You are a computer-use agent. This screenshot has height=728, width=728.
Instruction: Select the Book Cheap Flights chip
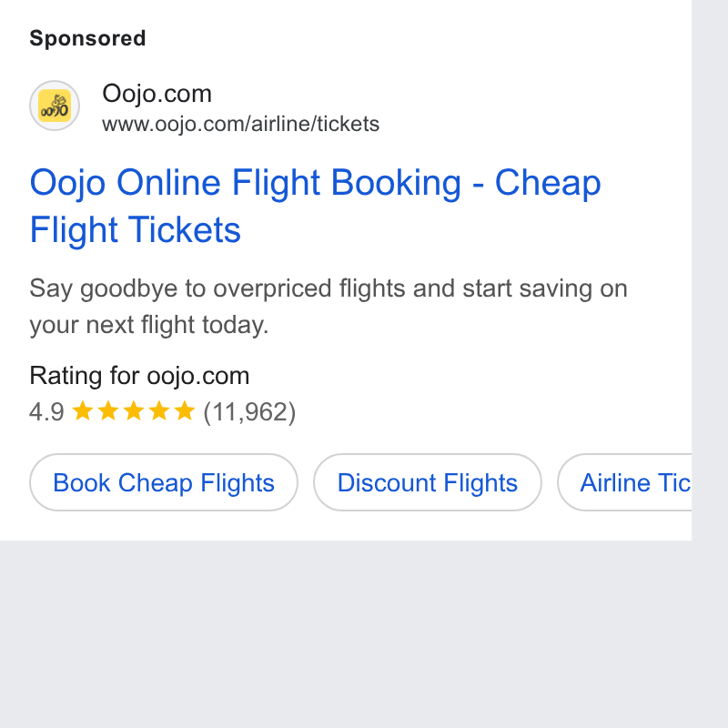164,482
